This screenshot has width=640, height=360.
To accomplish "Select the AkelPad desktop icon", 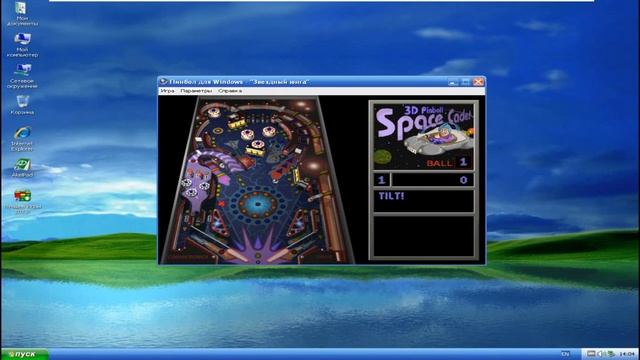I will coord(22,168).
